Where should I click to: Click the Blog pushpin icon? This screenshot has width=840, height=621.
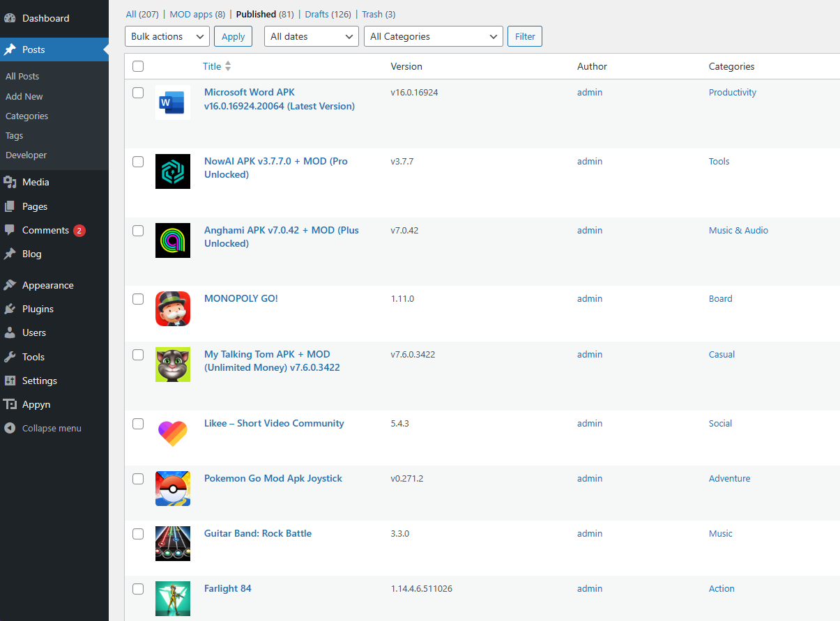(10, 254)
